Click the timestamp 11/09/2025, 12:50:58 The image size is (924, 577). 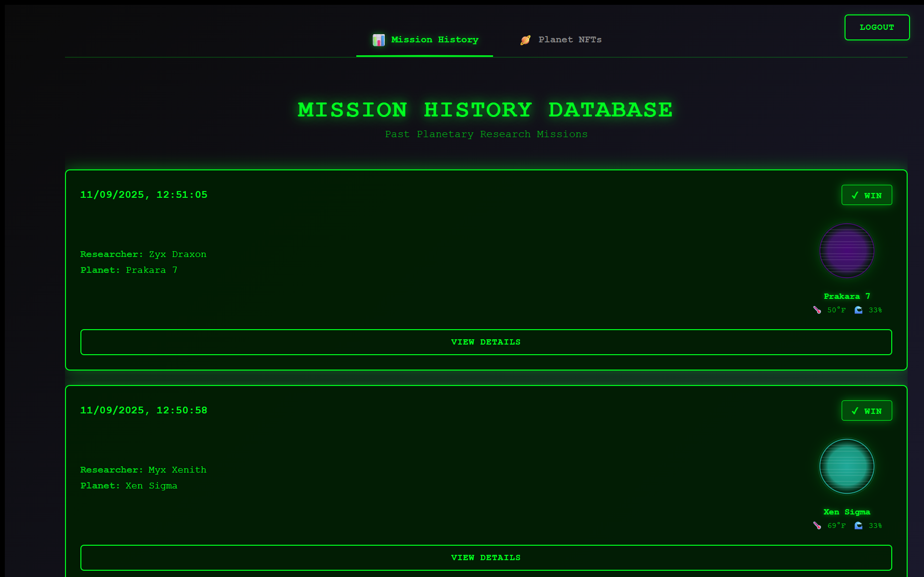tap(143, 410)
